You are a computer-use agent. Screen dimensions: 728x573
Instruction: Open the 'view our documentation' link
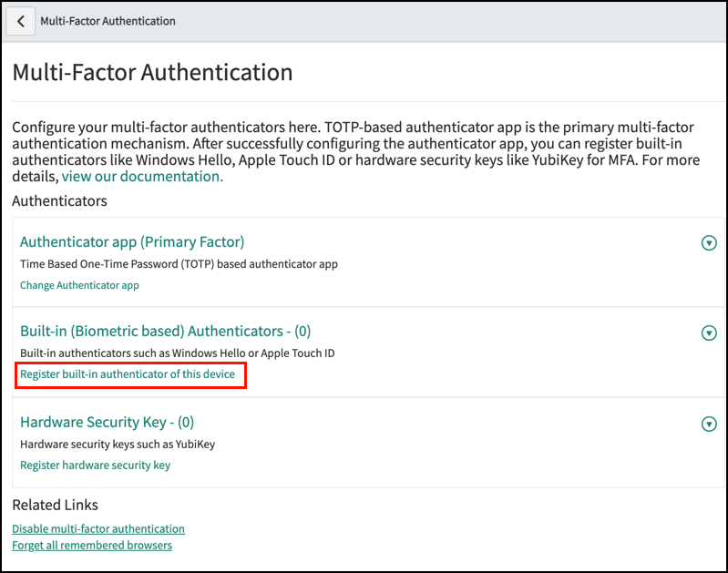point(142,177)
